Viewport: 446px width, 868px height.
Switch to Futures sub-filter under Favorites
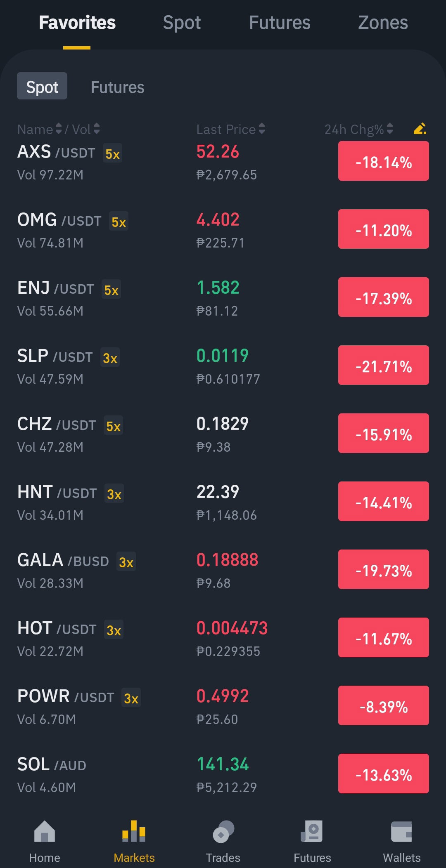pyautogui.click(x=118, y=87)
